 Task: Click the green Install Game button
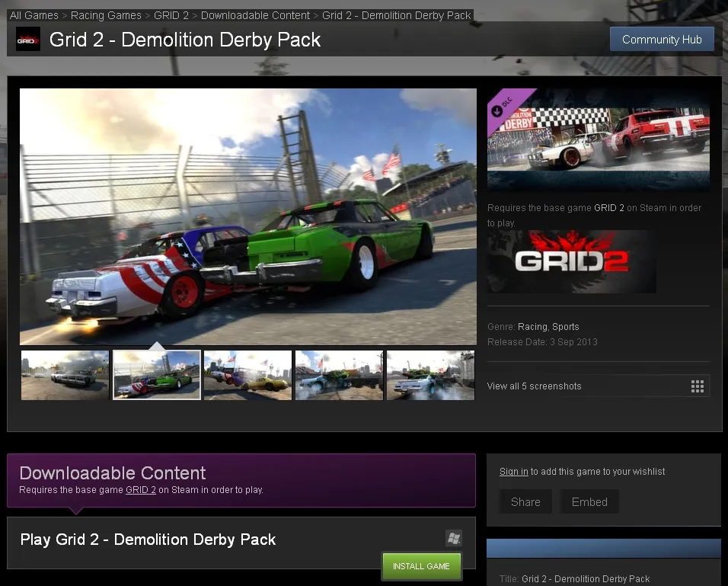click(421, 566)
